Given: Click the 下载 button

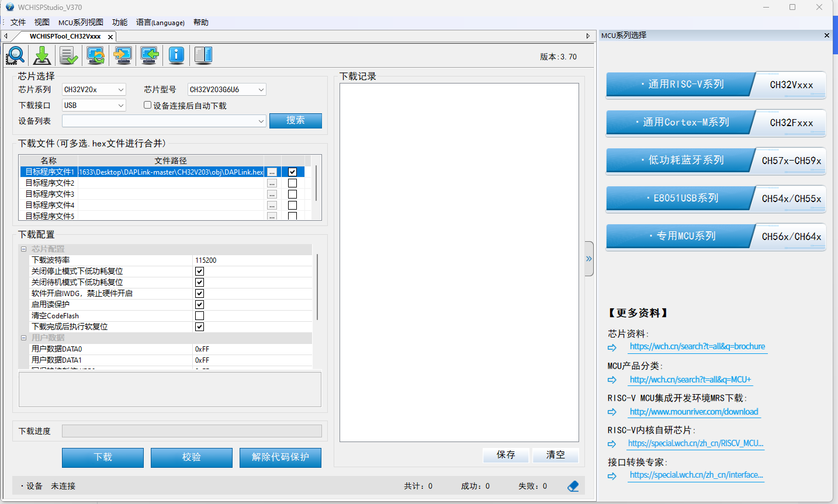Looking at the screenshot, I should 103,457.
